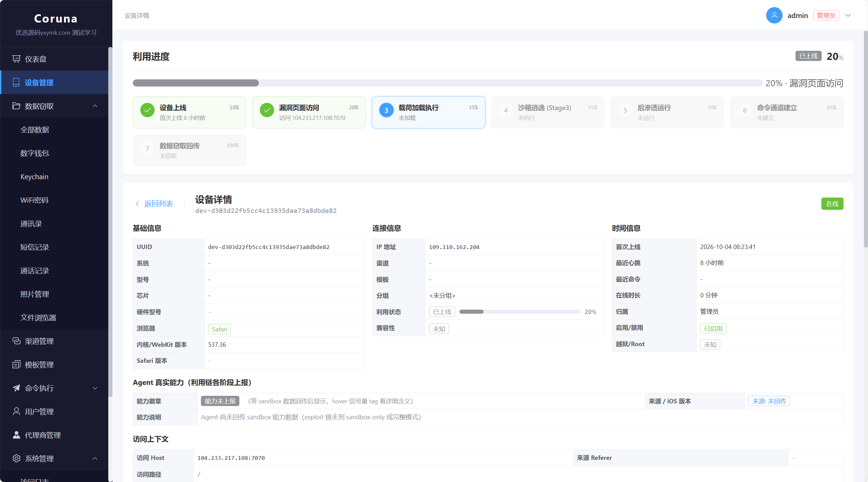Screen dimensions: 868x482
Task: Open 数字钱包 menu item
Action: 54,153
